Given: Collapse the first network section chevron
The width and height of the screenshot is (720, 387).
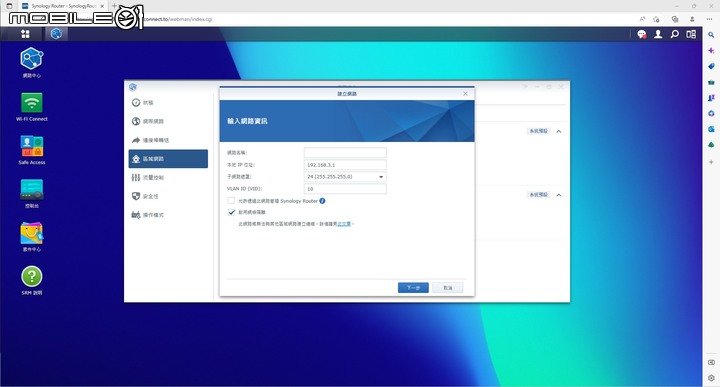Looking at the screenshot, I should pos(559,131).
